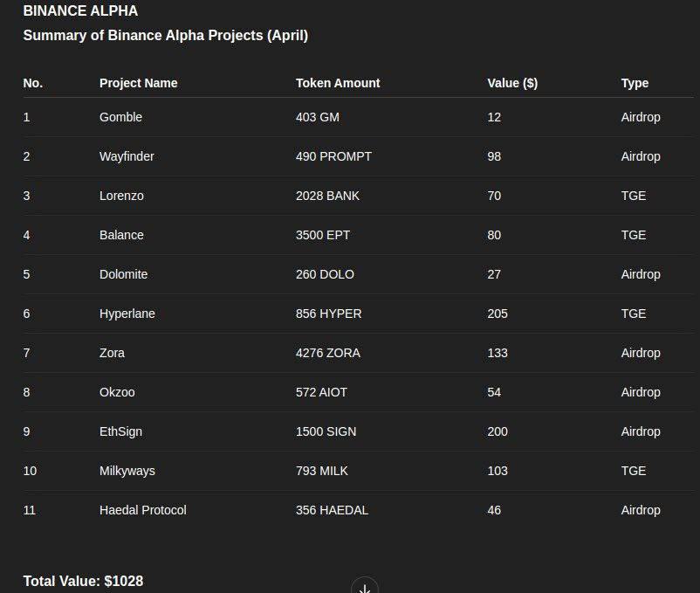Click "Airdrop" type in the EthSign row

coord(641,431)
